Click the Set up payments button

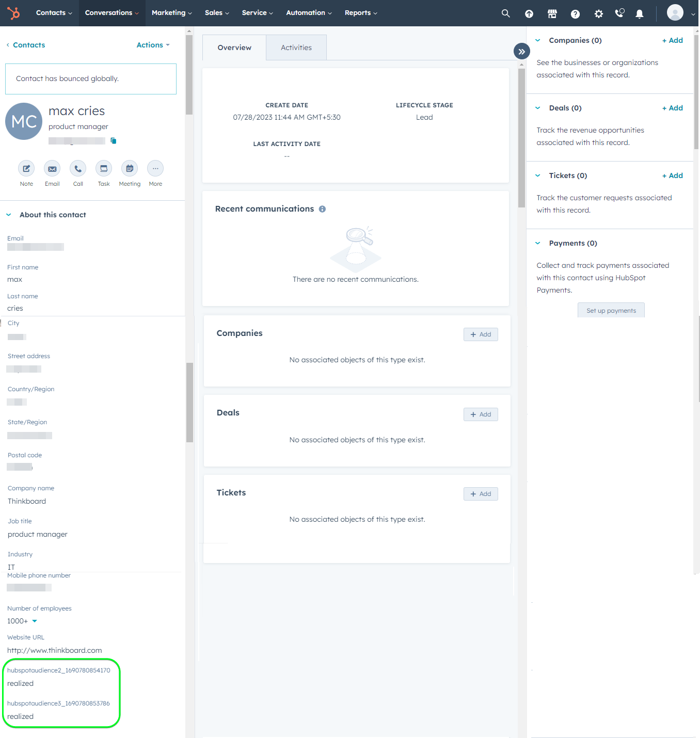611,310
